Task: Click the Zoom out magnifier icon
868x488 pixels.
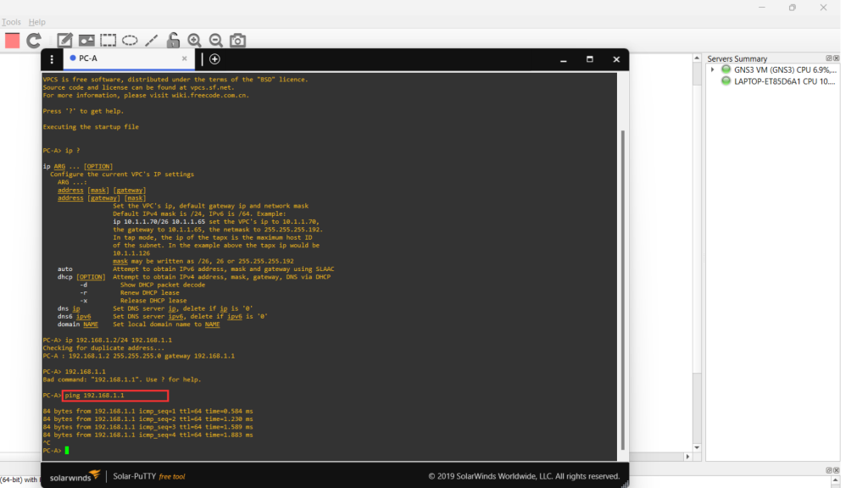Action: 215,40
